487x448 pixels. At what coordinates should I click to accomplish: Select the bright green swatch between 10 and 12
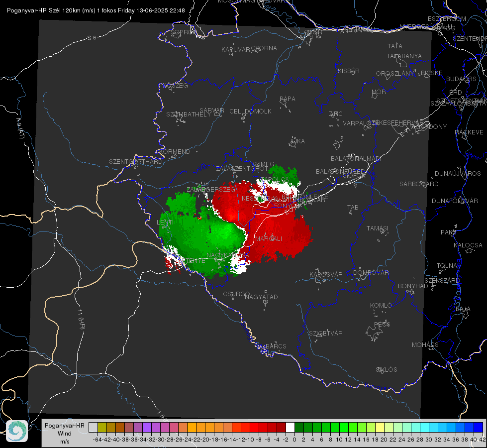point(344,428)
